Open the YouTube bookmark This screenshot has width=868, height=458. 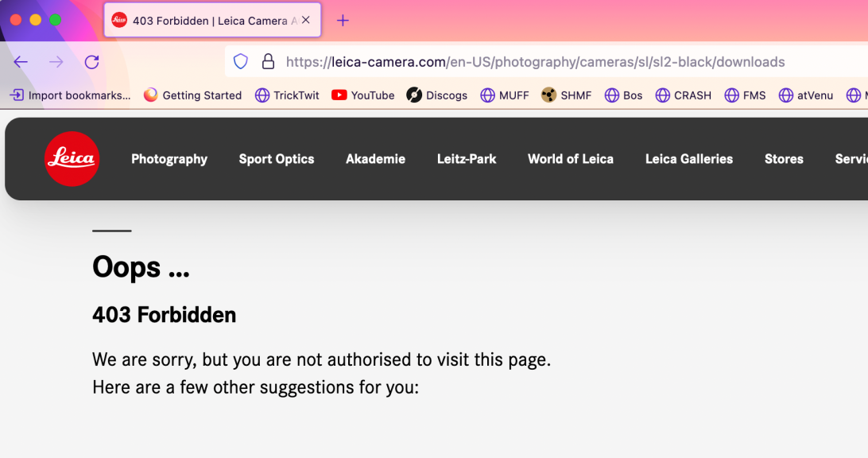[x=363, y=95]
